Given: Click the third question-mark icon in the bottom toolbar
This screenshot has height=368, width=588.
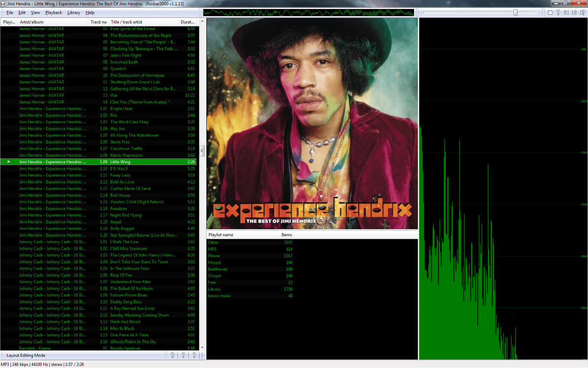Looking at the screenshot, I should click(x=194, y=355).
